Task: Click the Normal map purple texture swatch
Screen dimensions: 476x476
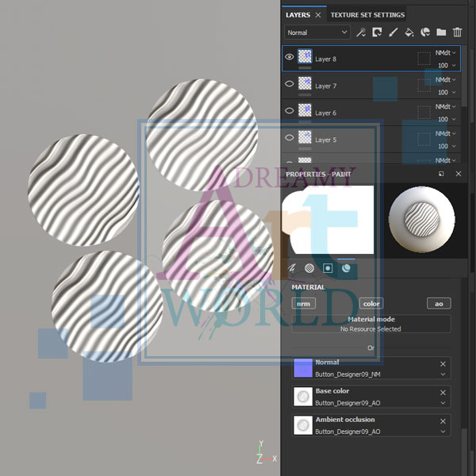Action: click(302, 368)
